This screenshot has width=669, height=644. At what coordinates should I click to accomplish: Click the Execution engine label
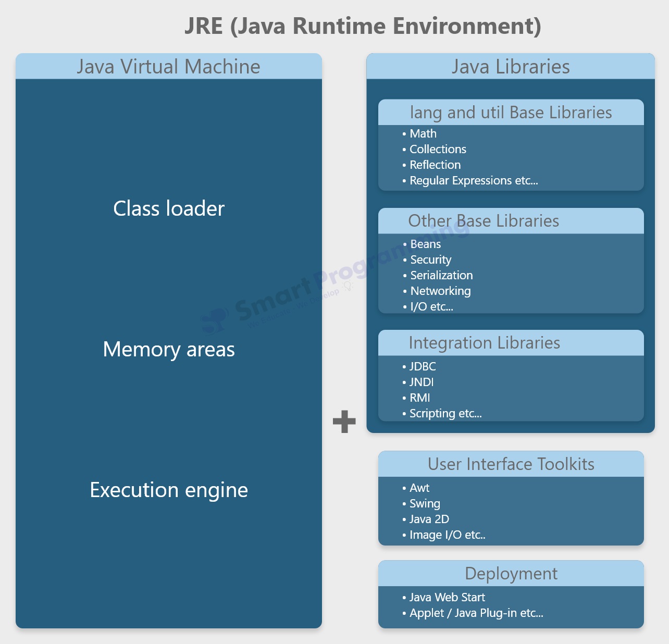click(169, 490)
